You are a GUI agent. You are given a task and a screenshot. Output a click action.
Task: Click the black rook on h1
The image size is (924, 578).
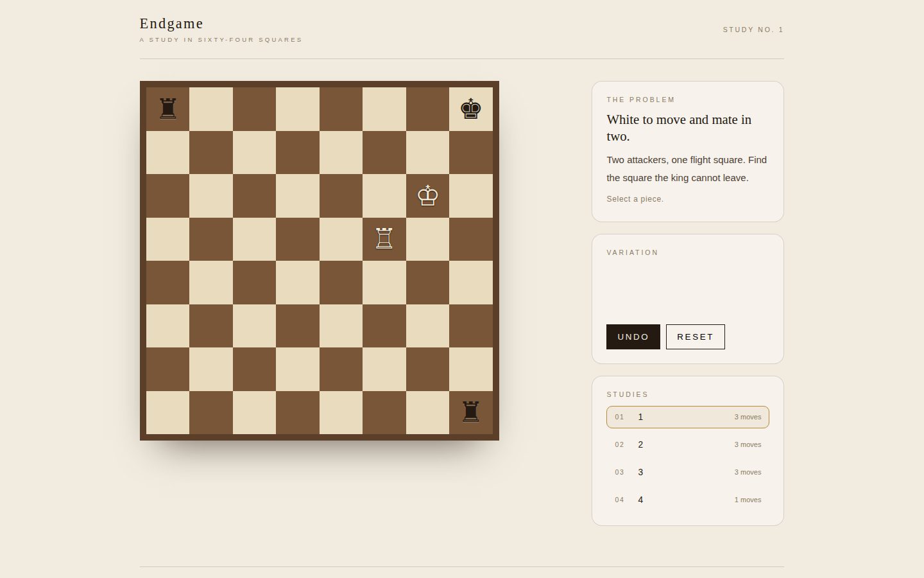click(x=471, y=412)
